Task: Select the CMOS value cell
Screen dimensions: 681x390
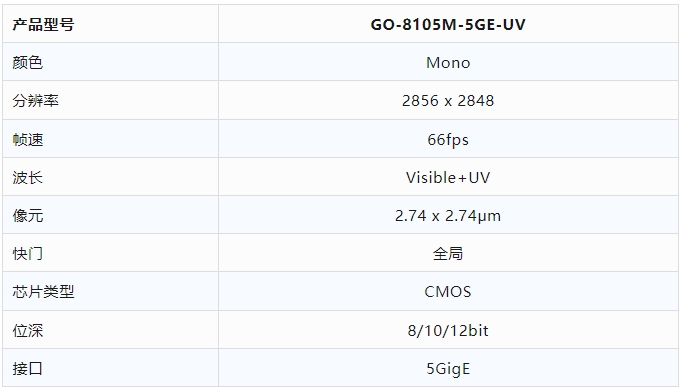Action: (448, 291)
